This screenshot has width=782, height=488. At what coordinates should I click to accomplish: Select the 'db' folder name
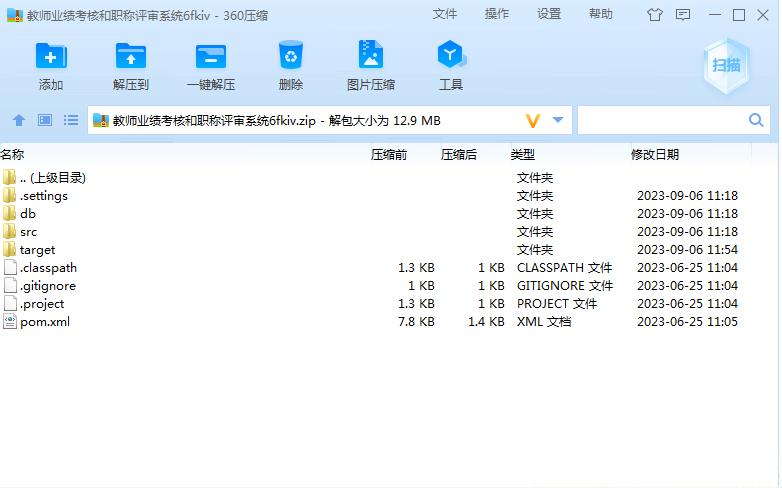[28, 214]
